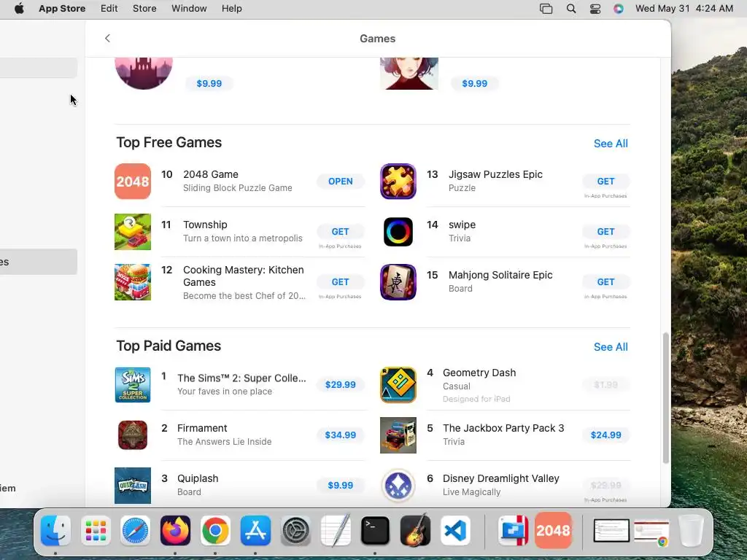Select the Geometry Dash game icon
The height and width of the screenshot is (560, 747).
click(398, 385)
